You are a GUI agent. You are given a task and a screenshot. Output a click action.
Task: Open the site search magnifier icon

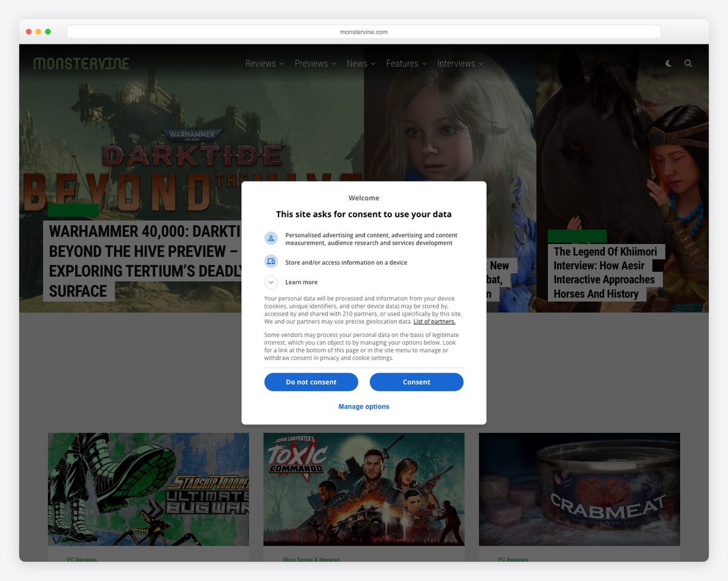(688, 63)
